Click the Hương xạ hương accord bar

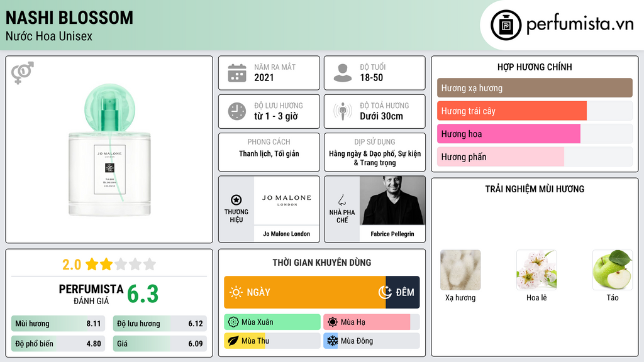(535, 88)
